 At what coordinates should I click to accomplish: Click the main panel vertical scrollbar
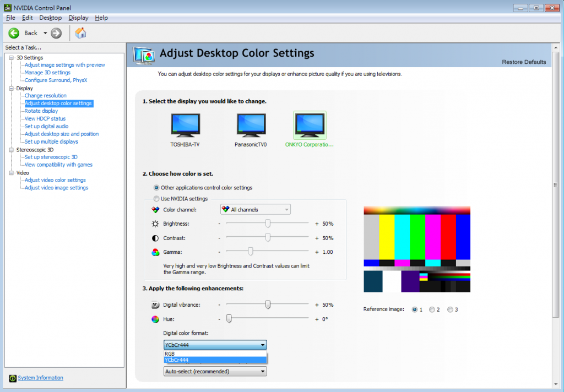[555, 184]
